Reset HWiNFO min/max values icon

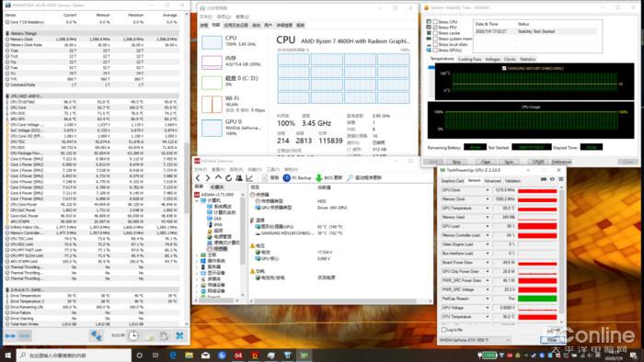(x=164, y=335)
